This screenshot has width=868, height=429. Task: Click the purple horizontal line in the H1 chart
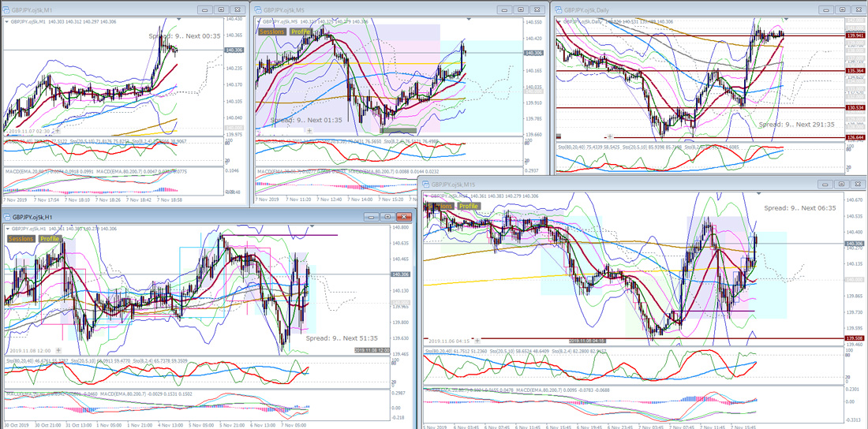279,235
